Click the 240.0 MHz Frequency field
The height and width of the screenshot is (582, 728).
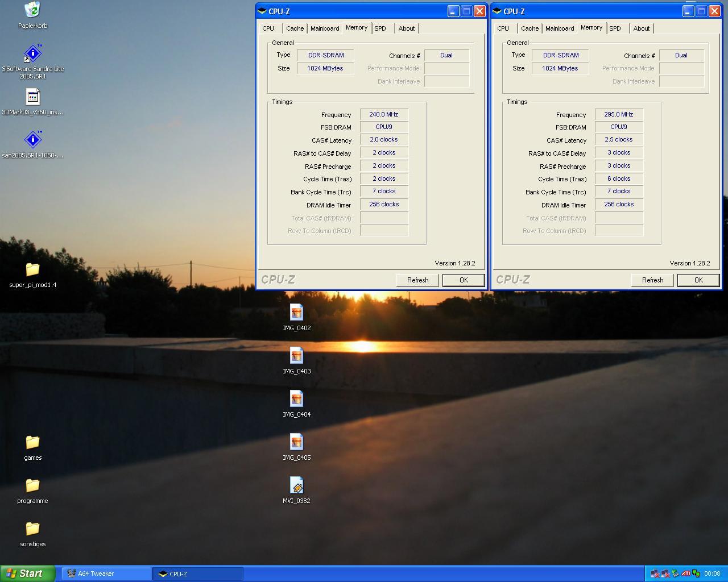point(384,114)
